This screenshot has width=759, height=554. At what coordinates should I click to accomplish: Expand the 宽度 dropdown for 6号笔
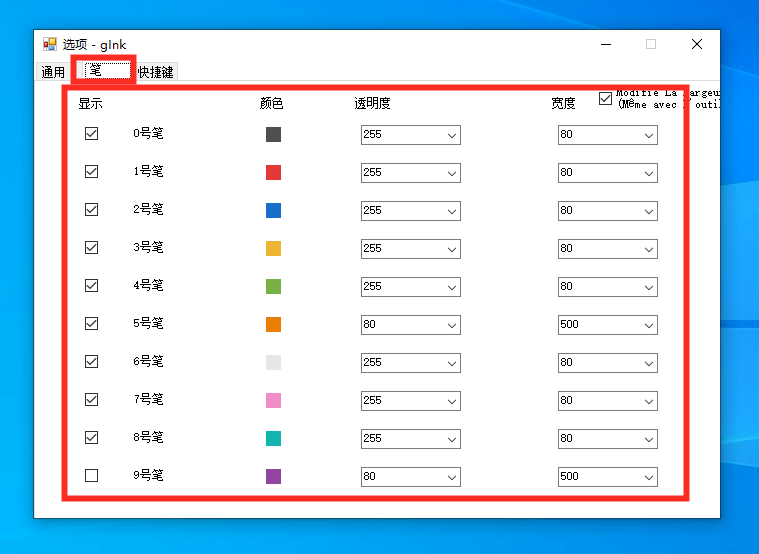click(607, 363)
